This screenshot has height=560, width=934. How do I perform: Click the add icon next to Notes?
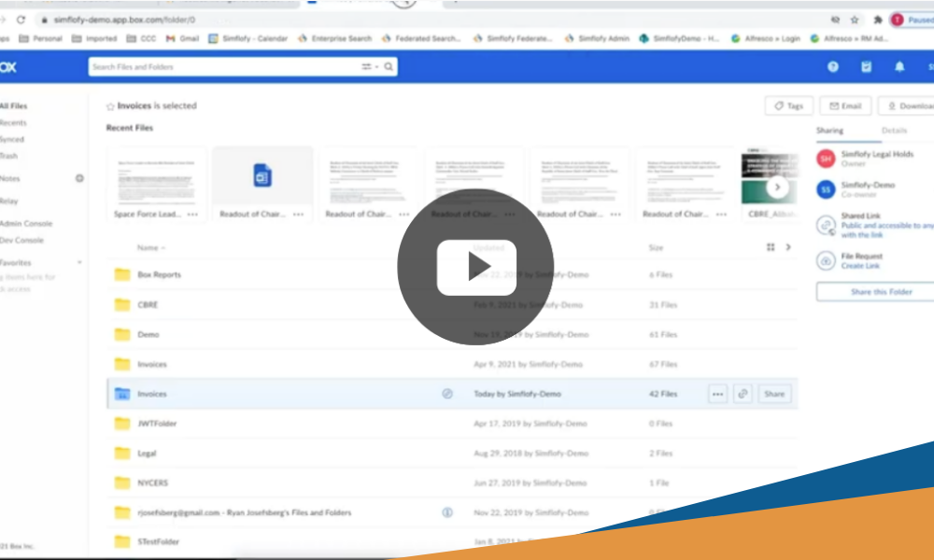pos(79,178)
